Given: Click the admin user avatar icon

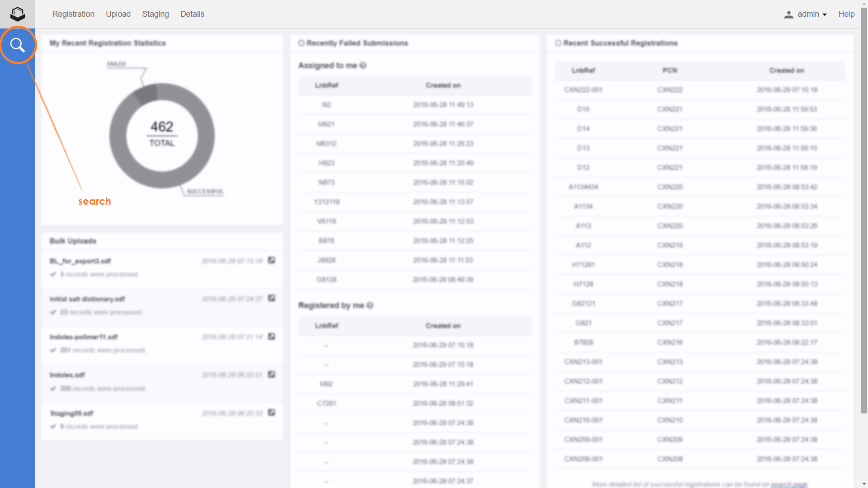Looking at the screenshot, I should click(788, 14).
